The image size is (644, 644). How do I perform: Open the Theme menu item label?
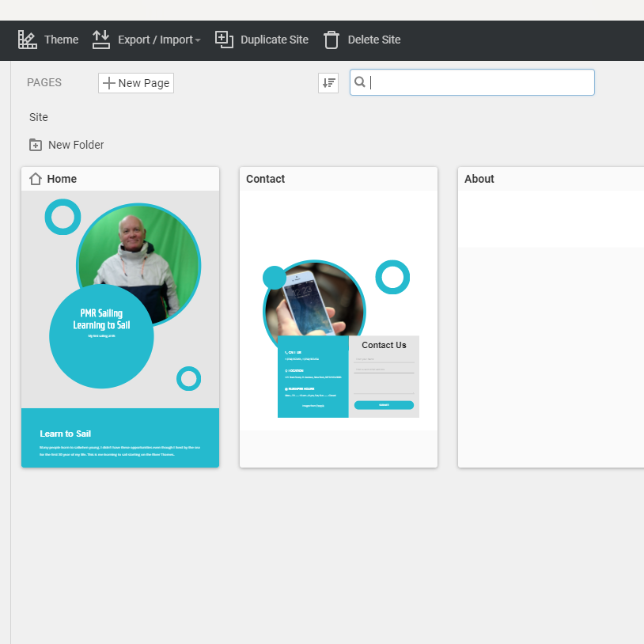pyautogui.click(x=61, y=40)
